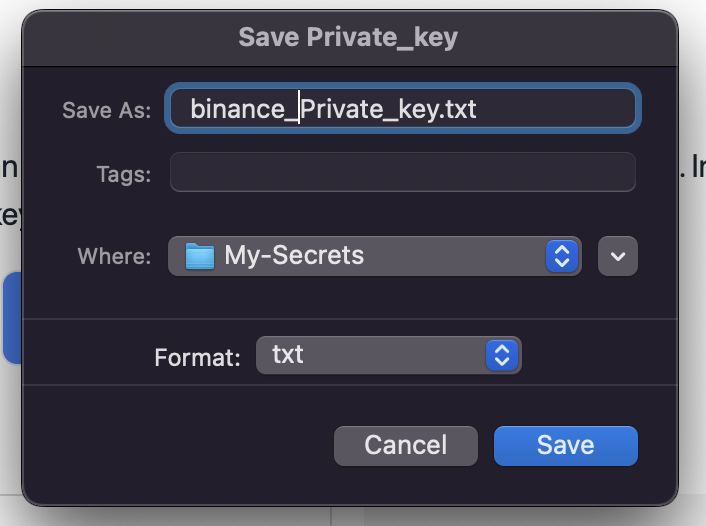Click the up-down arrows on the Where popup
This screenshot has height=526, width=706.
(x=561, y=256)
